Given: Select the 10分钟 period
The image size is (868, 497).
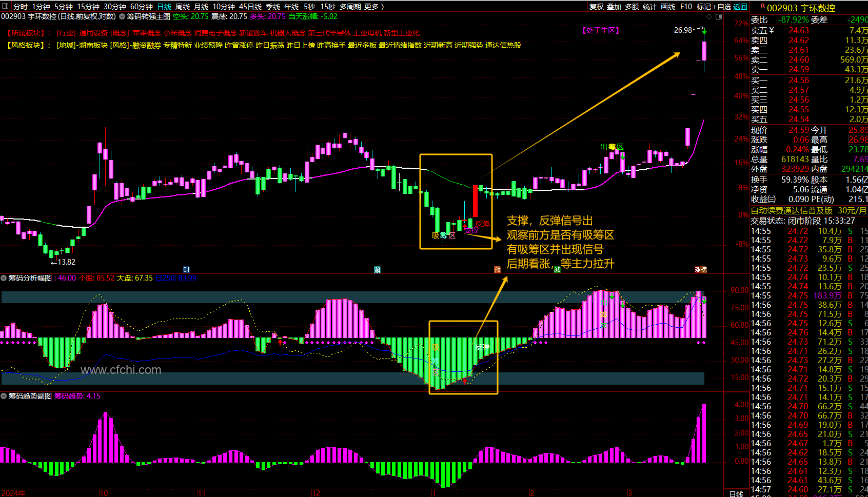Looking at the screenshot, I should 224,7.
